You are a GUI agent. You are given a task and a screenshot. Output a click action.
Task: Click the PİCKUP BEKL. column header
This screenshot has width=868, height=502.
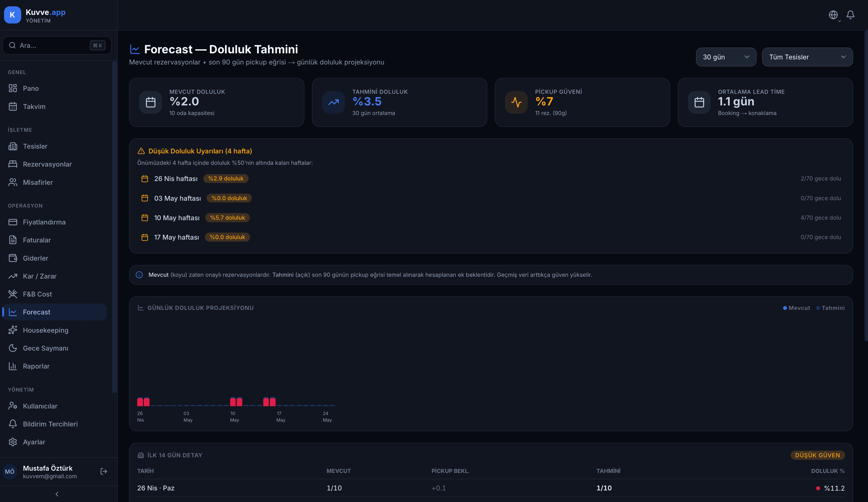(450, 471)
